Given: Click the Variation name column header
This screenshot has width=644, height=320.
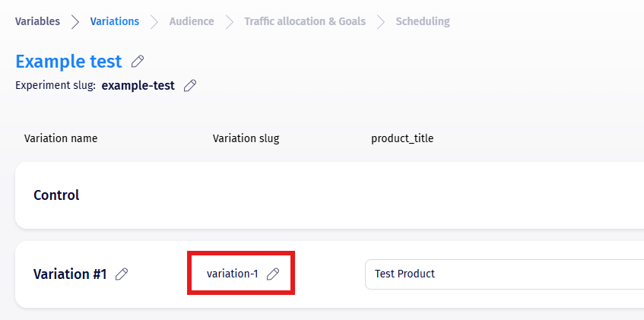Looking at the screenshot, I should coord(61,138).
